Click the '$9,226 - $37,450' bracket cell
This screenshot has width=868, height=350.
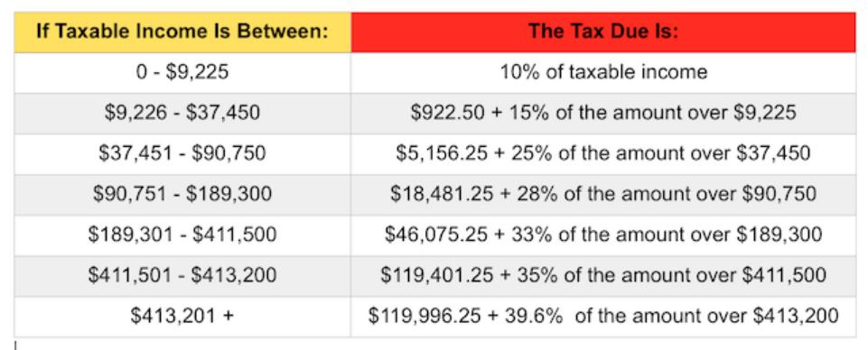point(182,114)
